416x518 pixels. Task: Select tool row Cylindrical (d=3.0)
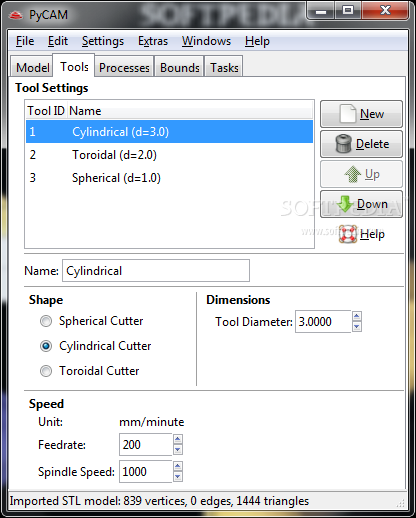[169, 132]
